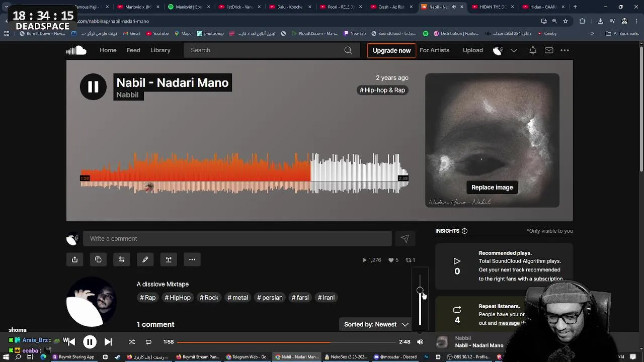Pause the track with the large pause button
The width and height of the screenshot is (644, 362).
point(93,86)
